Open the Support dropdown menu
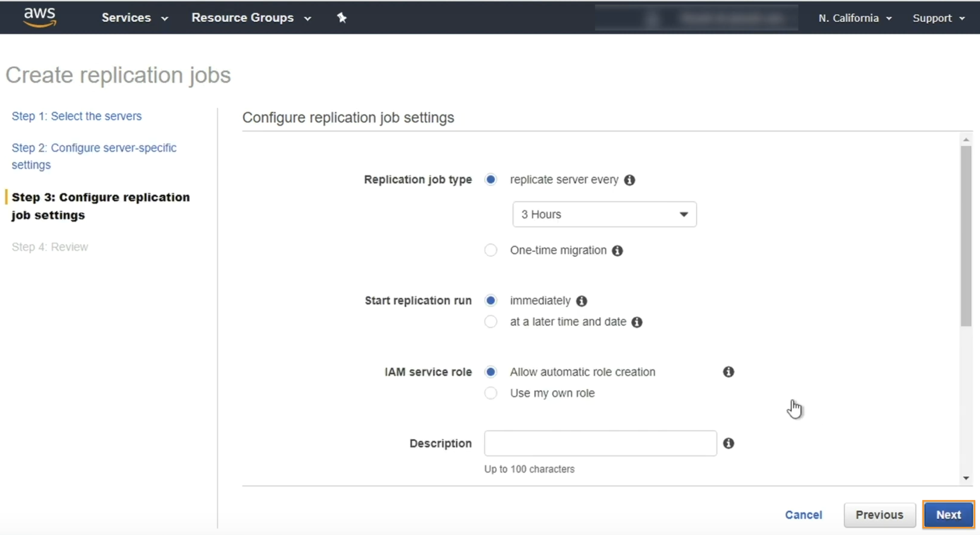Viewport: 980px width, 535px height. [938, 18]
